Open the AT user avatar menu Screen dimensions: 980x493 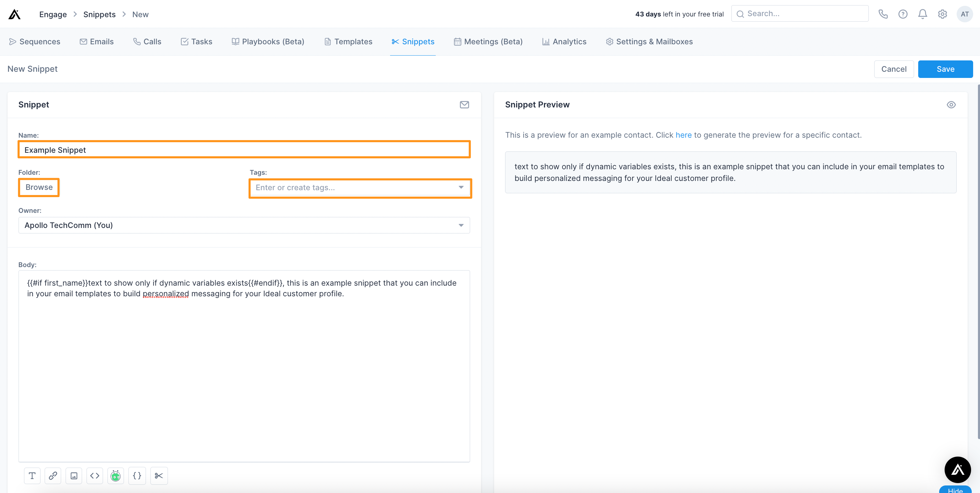(965, 14)
